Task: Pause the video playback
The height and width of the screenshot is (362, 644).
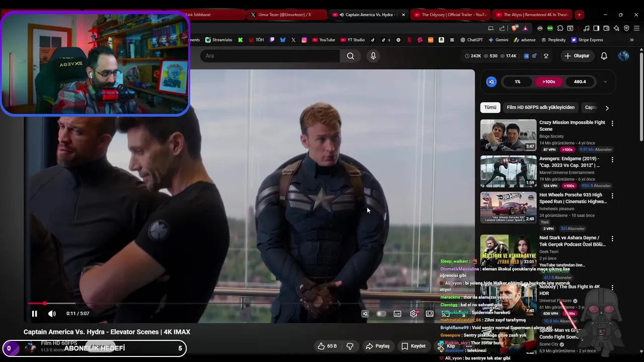Action: click(34, 314)
